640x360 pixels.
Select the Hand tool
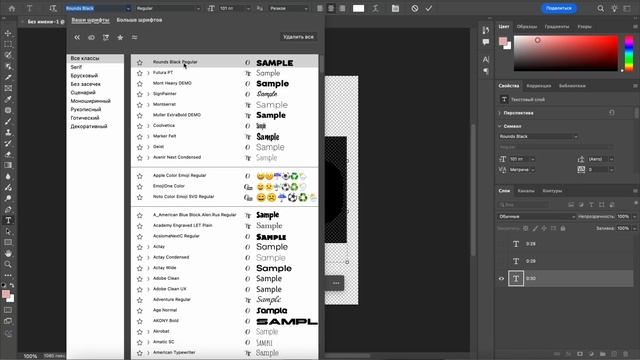8,253
